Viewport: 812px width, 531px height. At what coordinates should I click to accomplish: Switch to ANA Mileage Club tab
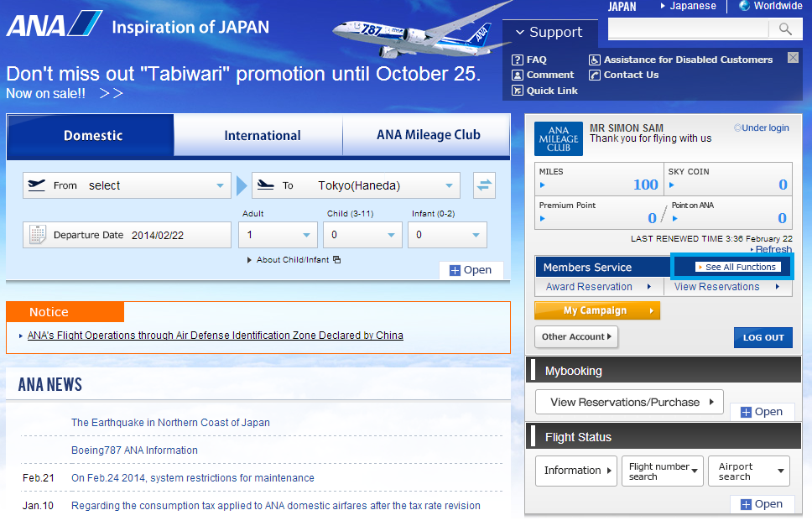(x=426, y=135)
